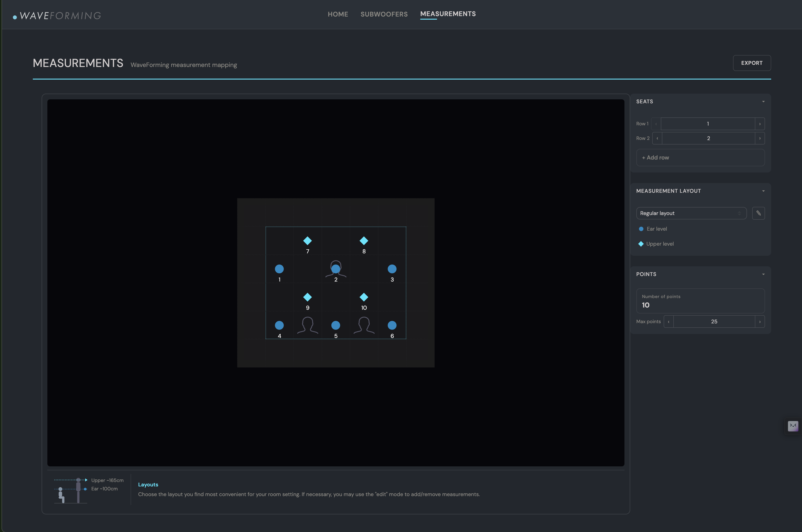Increase Max points value
802x532 pixels.
(x=759, y=322)
